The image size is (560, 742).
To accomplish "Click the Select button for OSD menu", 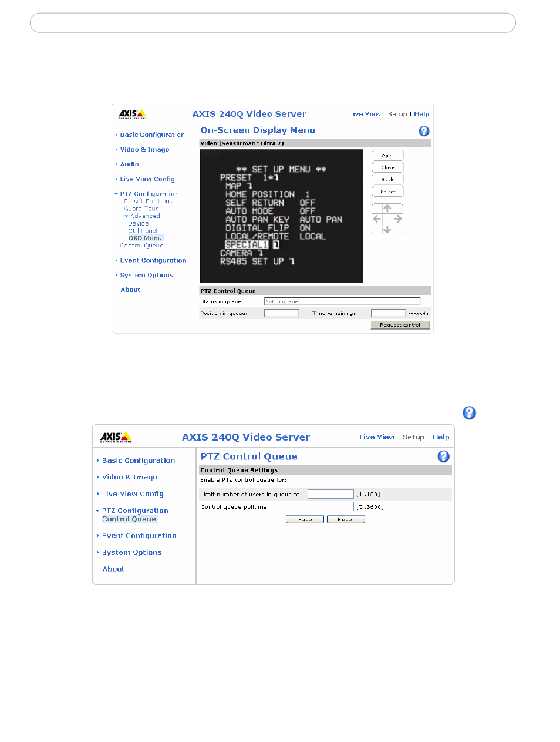I will coord(387,192).
